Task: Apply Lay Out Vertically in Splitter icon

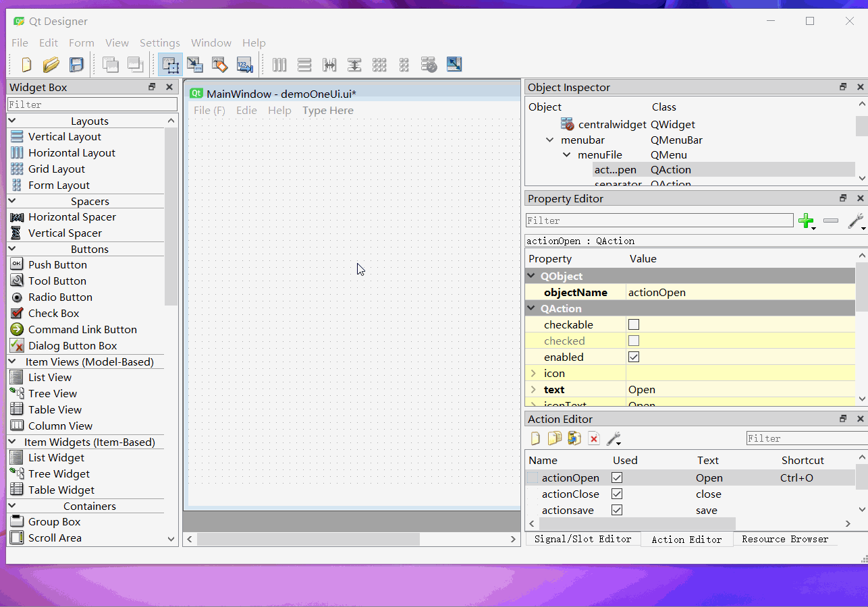Action: (354, 65)
